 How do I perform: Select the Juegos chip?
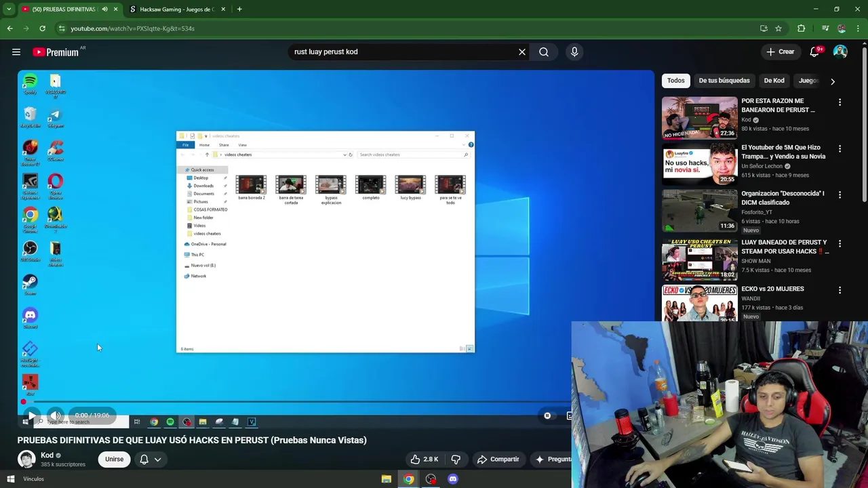pyautogui.click(x=808, y=80)
